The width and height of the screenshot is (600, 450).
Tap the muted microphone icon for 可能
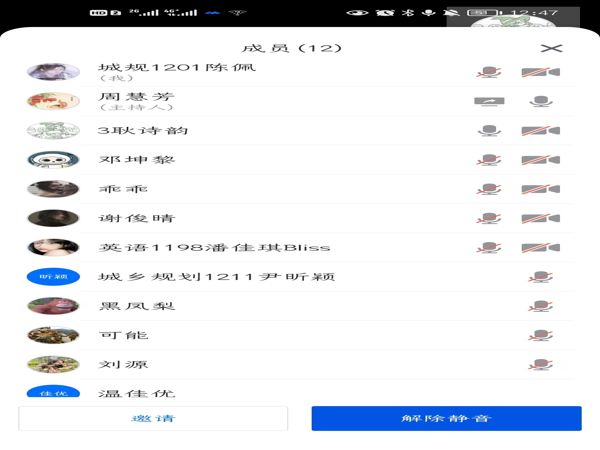pyautogui.click(x=540, y=335)
